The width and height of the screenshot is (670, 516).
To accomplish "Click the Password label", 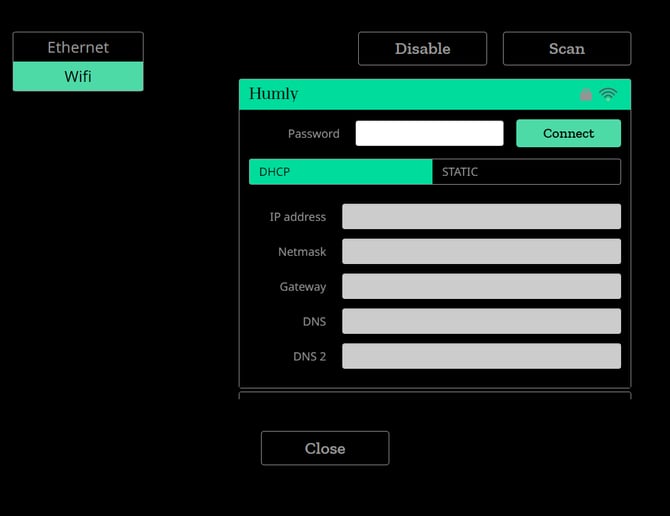I will click(313, 134).
